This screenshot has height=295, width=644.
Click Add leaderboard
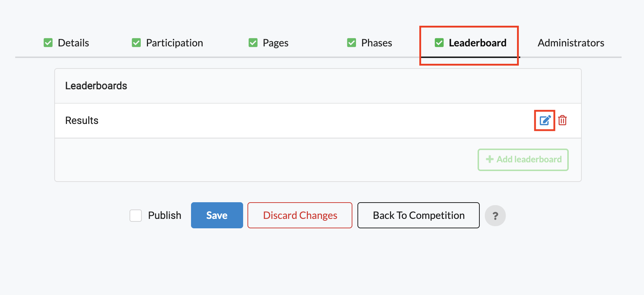pos(523,159)
